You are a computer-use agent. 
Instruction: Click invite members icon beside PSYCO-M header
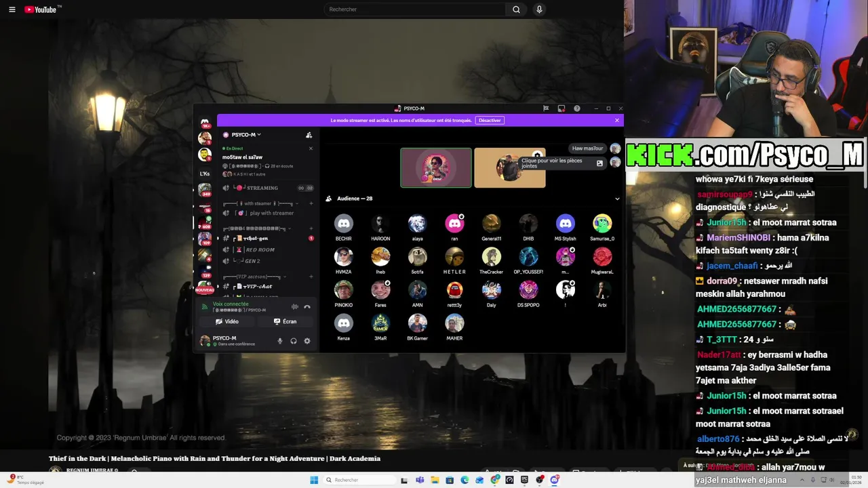(309, 135)
